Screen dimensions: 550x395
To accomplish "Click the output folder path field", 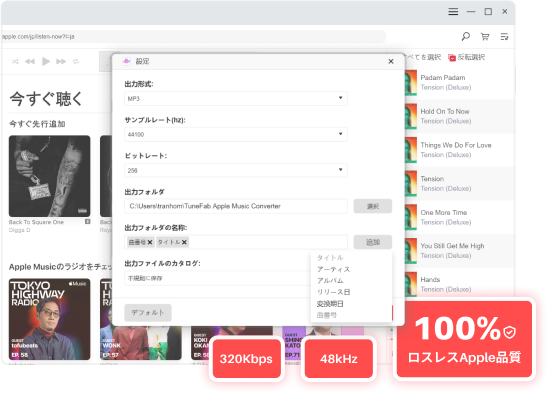I will point(236,206).
